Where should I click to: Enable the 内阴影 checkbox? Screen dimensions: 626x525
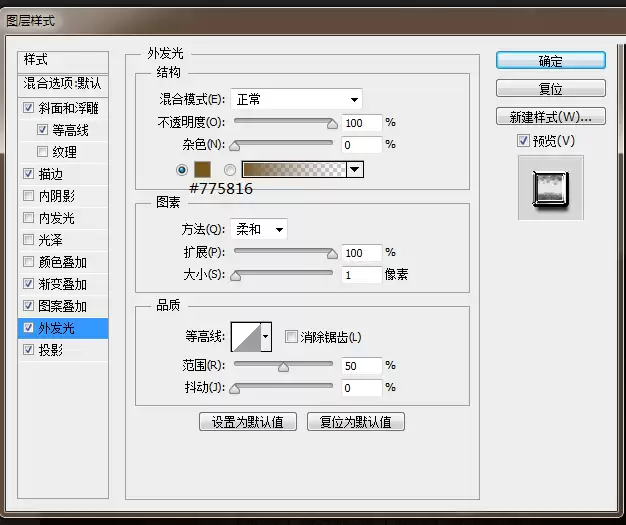point(28,195)
